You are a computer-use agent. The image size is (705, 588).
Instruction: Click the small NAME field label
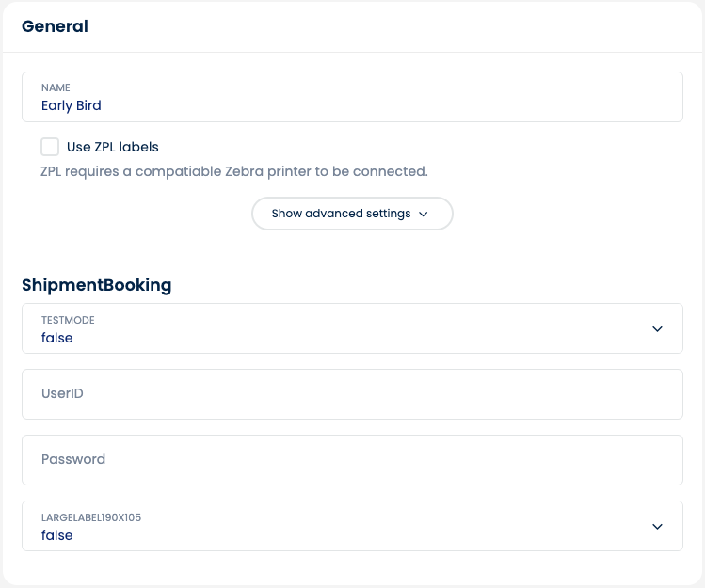click(x=56, y=87)
